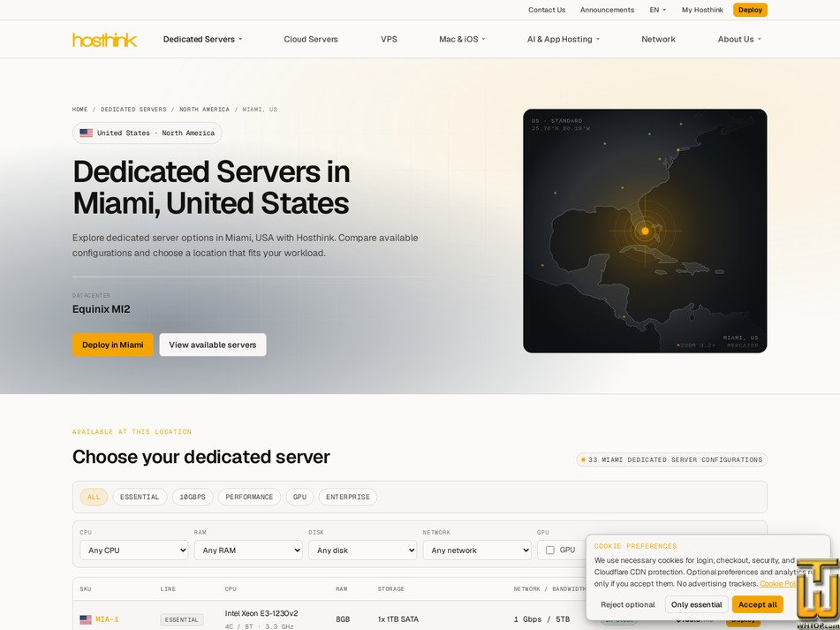Screen dimensions: 840x630
Task: Open the Any network dropdown
Action: [477, 550]
